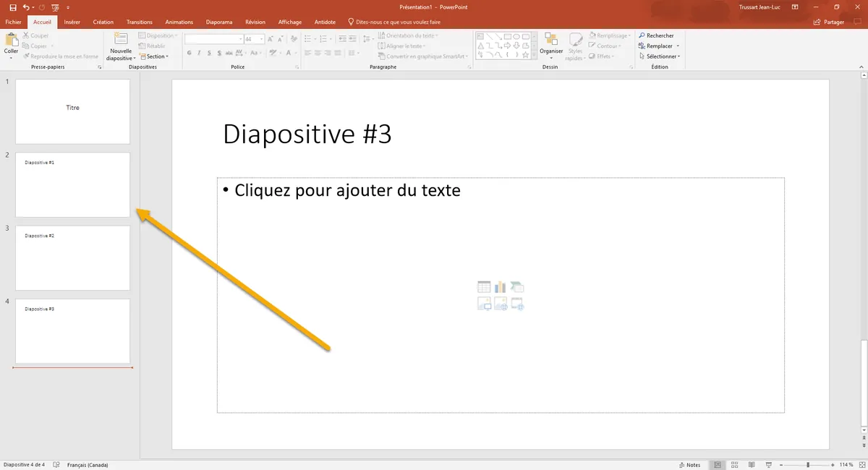Switch to the Diaporama tab

(219, 22)
